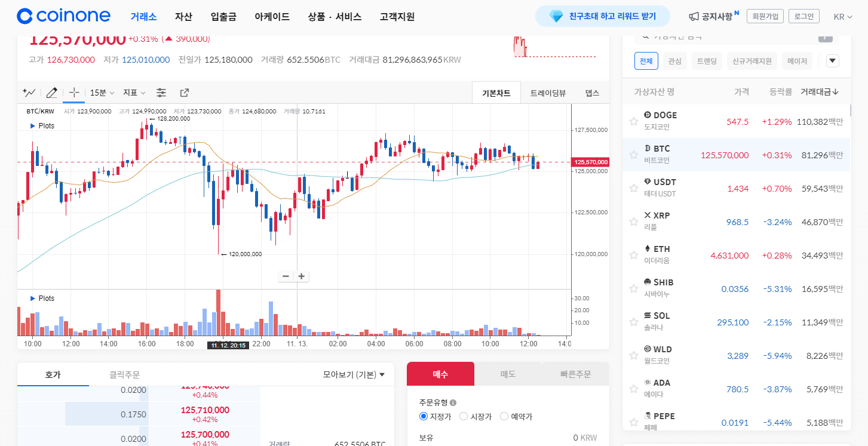Star DOGE as favorite
Image resolution: width=868 pixels, height=446 pixels.
tap(634, 121)
